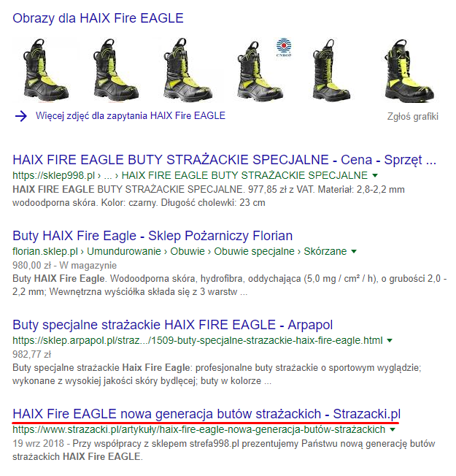Open the boot image with CNBOP logo

[263, 69]
